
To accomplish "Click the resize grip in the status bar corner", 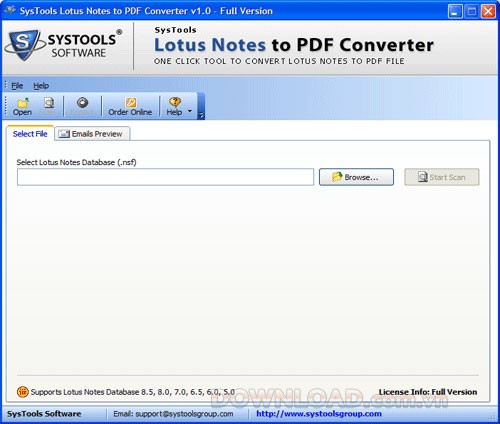I will 491,416.
